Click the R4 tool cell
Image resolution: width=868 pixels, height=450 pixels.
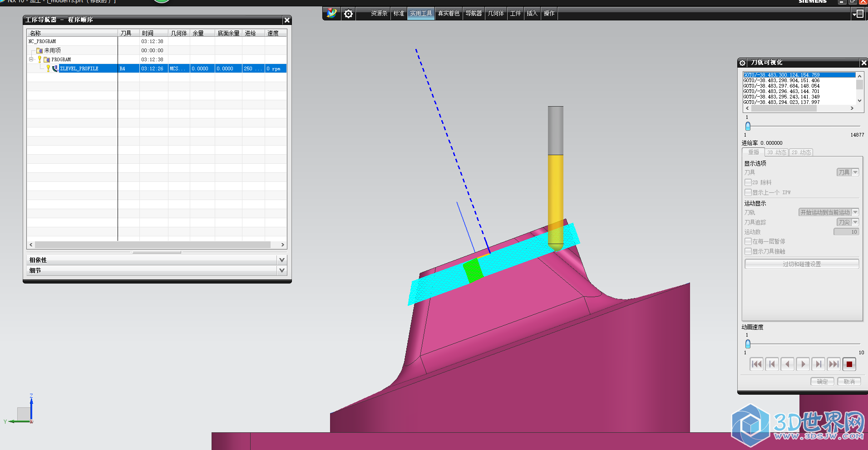(x=129, y=68)
